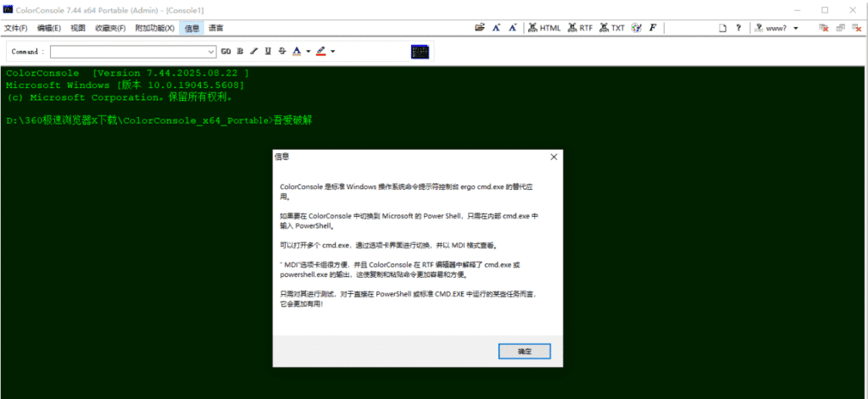Viewport: 868px width, 399px height.
Task: Apply the font color A icon
Action: point(297,52)
